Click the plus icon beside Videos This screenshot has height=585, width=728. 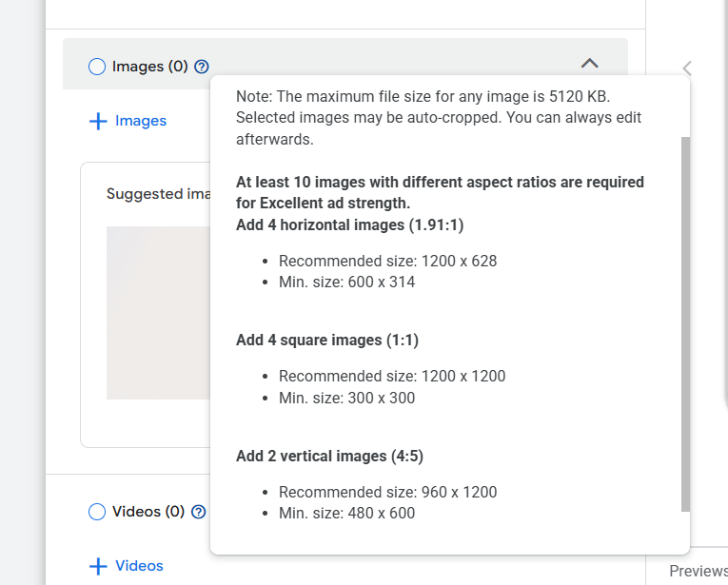coord(97,567)
